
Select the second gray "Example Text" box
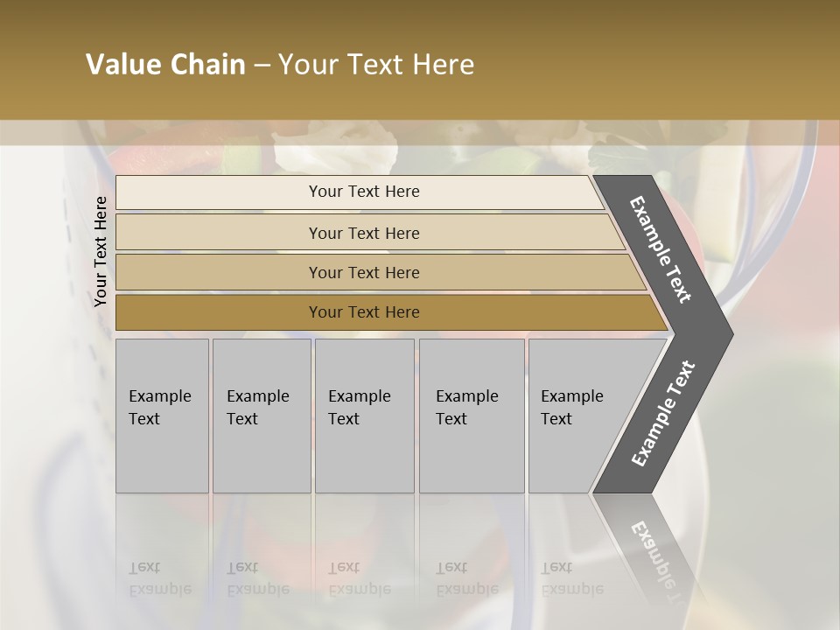[261, 416]
